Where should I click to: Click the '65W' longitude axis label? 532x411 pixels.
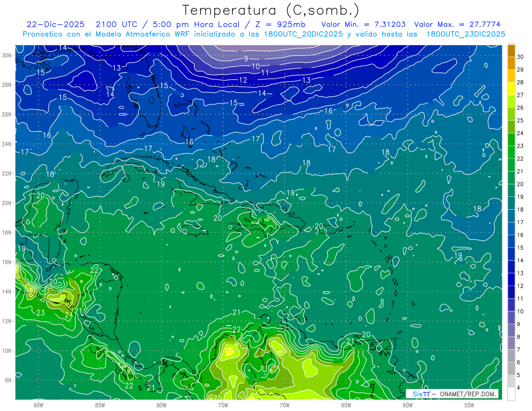[346, 405]
